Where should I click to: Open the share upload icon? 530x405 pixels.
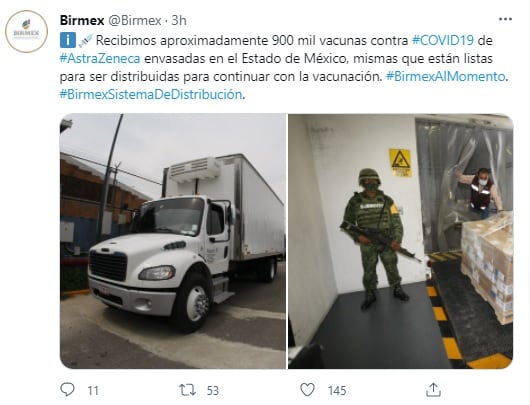(x=433, y=389)
